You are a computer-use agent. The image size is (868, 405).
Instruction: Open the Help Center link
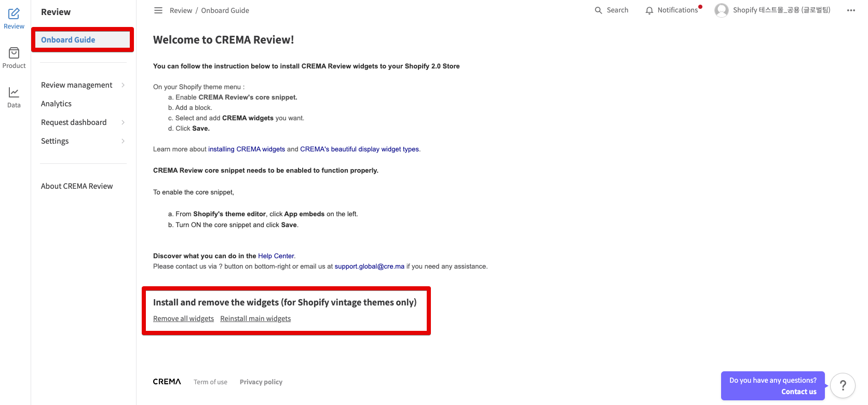point(276,256)
